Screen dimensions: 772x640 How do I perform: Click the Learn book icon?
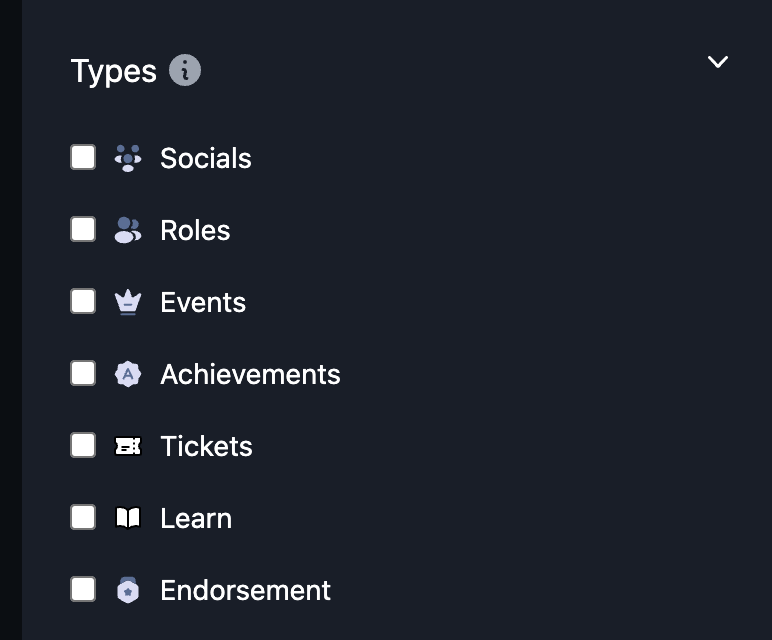click(128, 518)
